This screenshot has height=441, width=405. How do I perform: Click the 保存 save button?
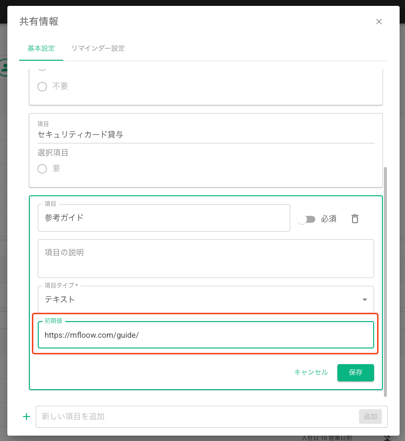[355, 372]
